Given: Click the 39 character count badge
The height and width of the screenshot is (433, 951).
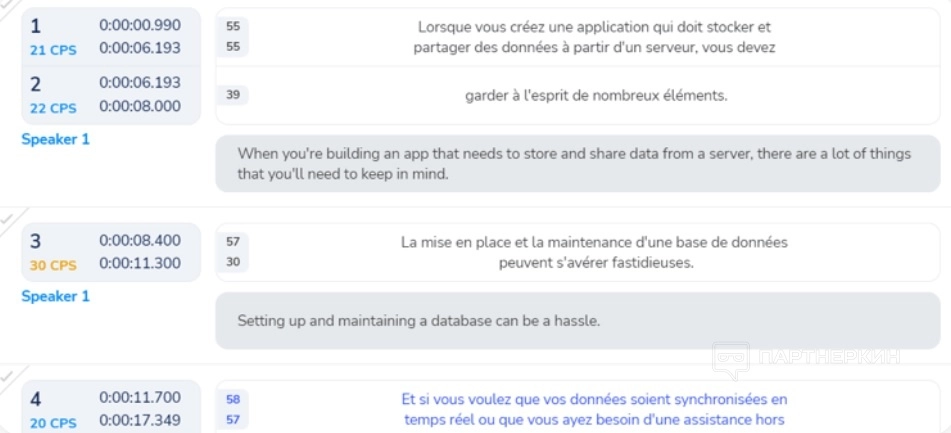Looking at the screenshot, I should [233, 96].
